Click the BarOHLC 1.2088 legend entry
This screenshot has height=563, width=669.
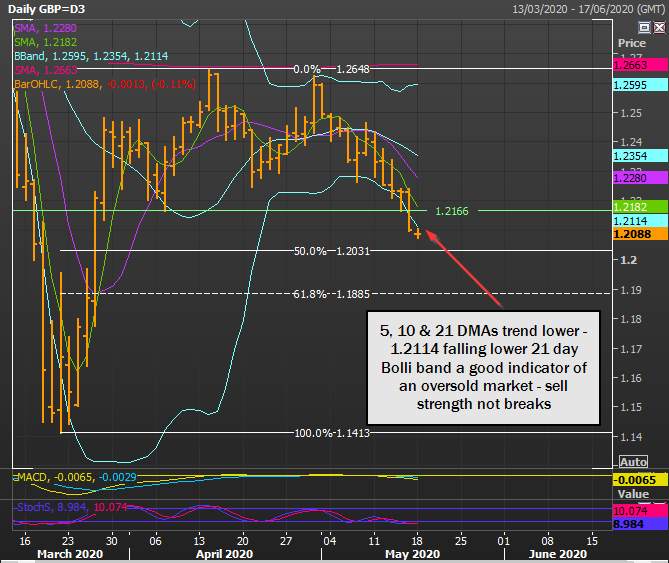point(105,84)
